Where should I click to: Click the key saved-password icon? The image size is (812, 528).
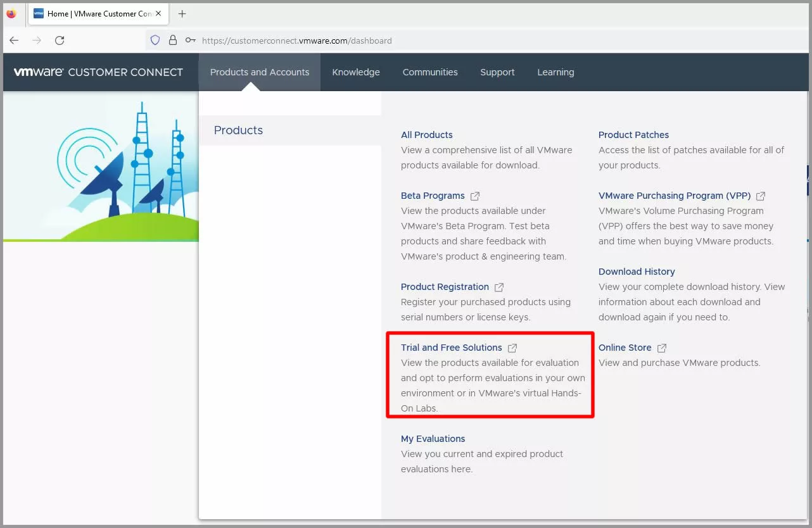point(190,41)
